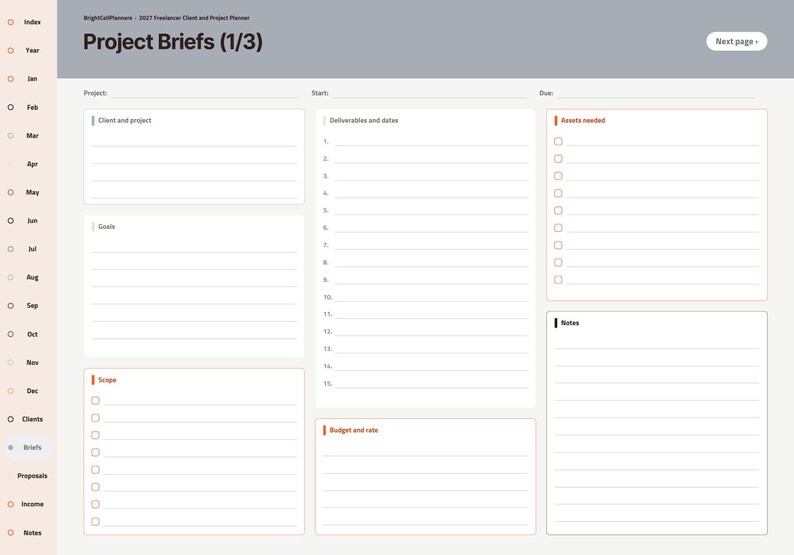Click deliverable line number 5
This screenshot has width=794, height=555.
tap(431, 211)
